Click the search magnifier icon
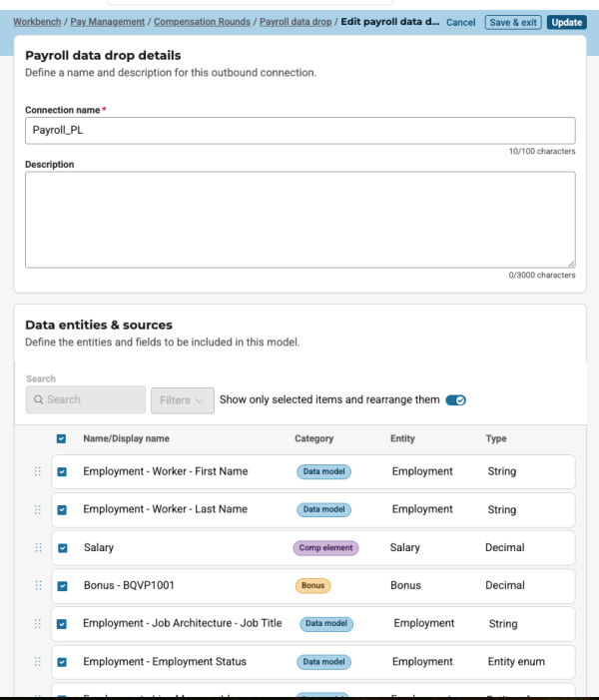The height and width of the screenshot is (700, 599). [x=39, y=399]
